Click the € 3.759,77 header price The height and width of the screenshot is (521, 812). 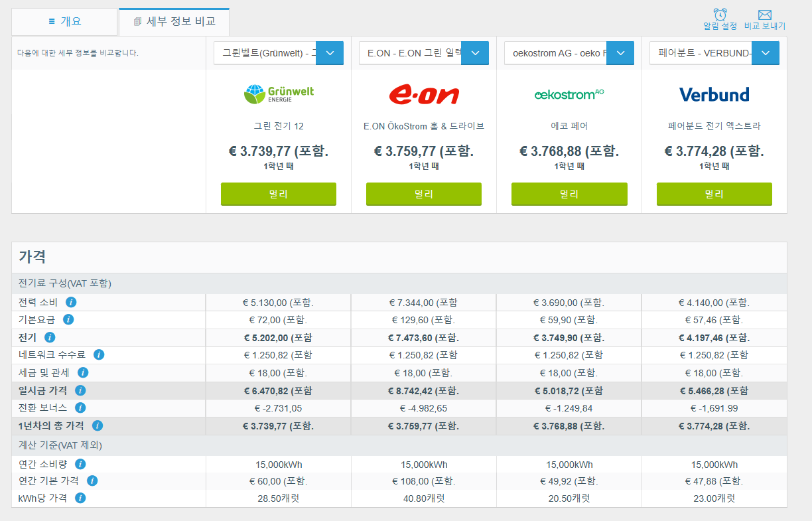pyautogui.click(x=424, y=151)
